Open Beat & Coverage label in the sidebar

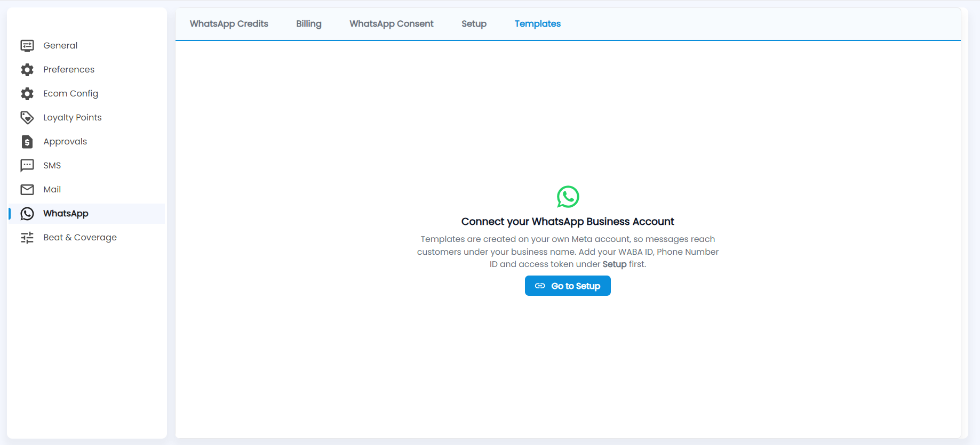click(80, 238)
